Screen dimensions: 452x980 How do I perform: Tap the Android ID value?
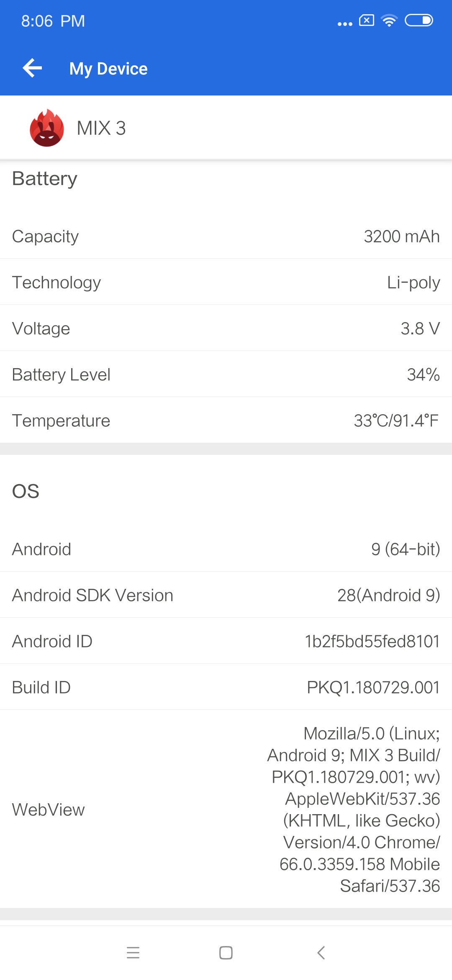(372, 641)
